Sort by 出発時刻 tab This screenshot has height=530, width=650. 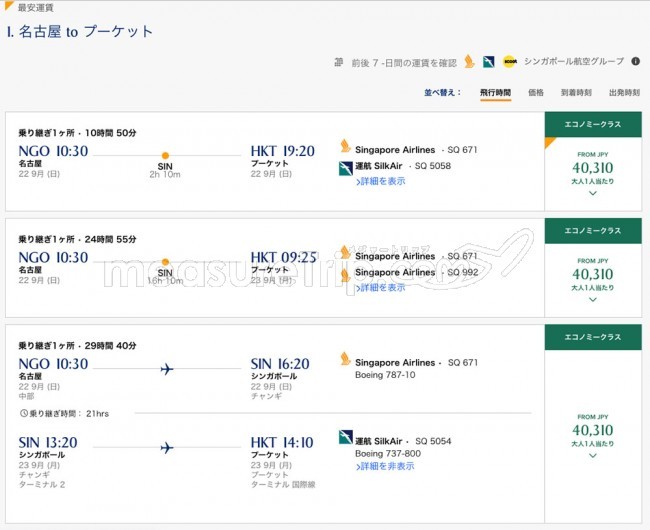tap(624, 92)
